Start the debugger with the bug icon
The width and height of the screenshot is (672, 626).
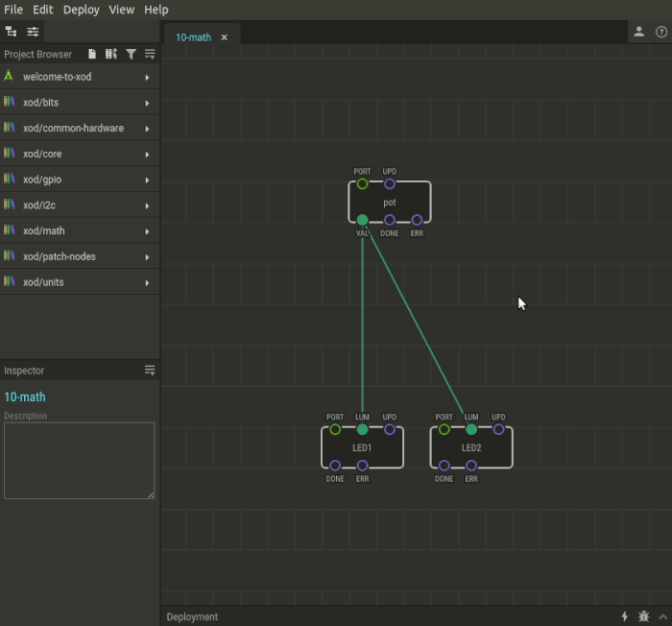point(644,616)
